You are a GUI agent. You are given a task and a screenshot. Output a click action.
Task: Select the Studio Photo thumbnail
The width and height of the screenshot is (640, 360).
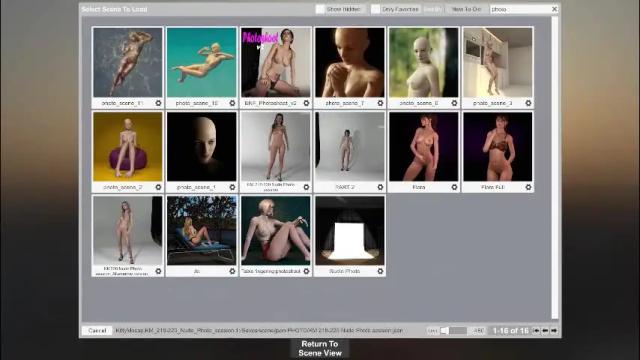(x=350, y=231)
